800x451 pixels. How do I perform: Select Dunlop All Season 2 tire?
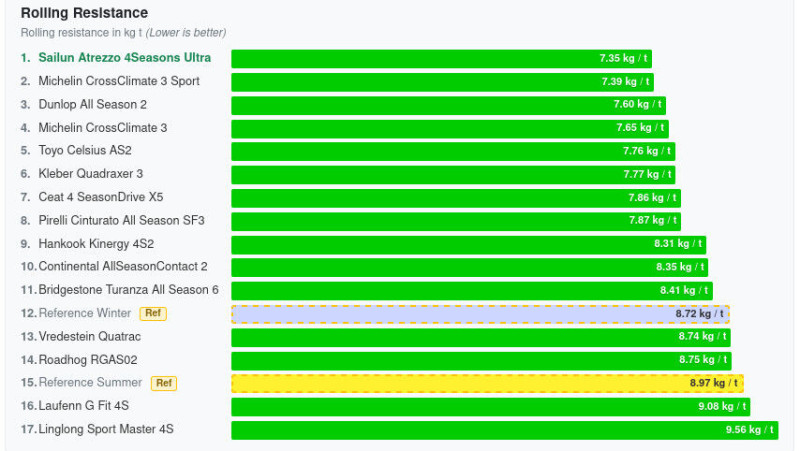[x=92, y=104]
